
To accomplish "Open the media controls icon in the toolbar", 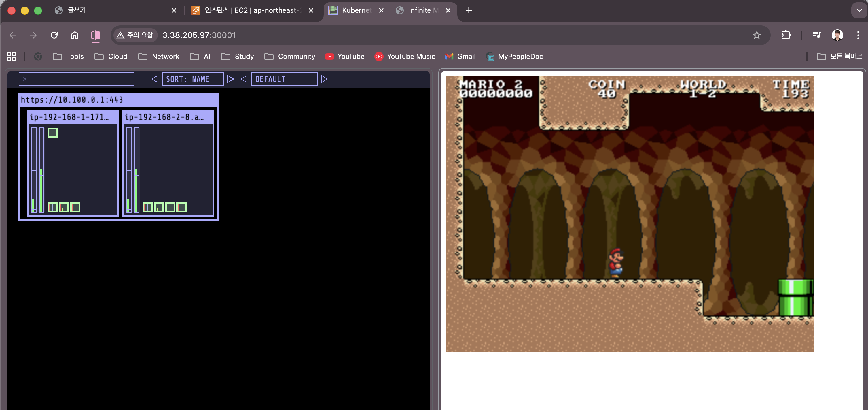I will point(817,35).
